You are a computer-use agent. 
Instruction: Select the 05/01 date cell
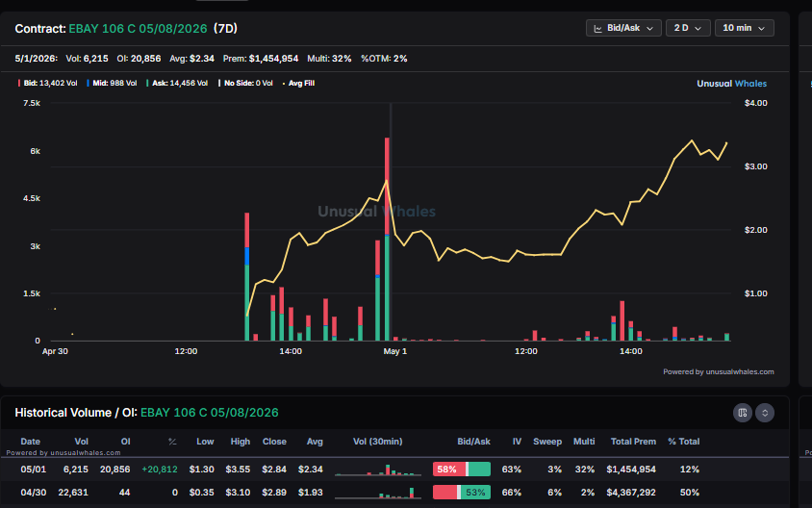point(33,470)
